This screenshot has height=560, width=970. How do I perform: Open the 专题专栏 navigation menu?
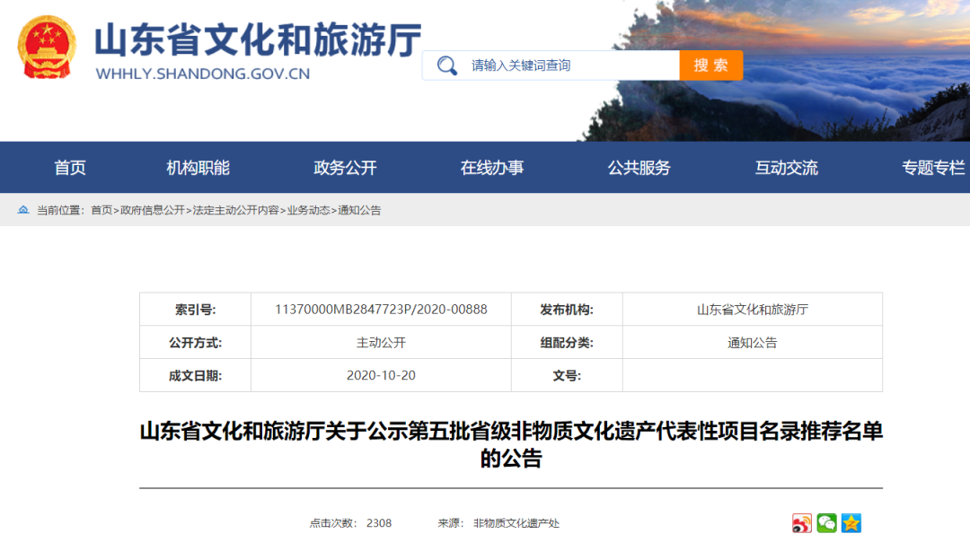click(x=933, y=168)
